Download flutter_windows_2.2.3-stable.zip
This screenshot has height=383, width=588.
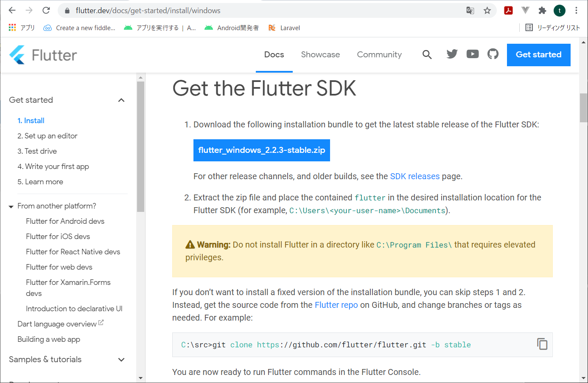tap(262, 150)
